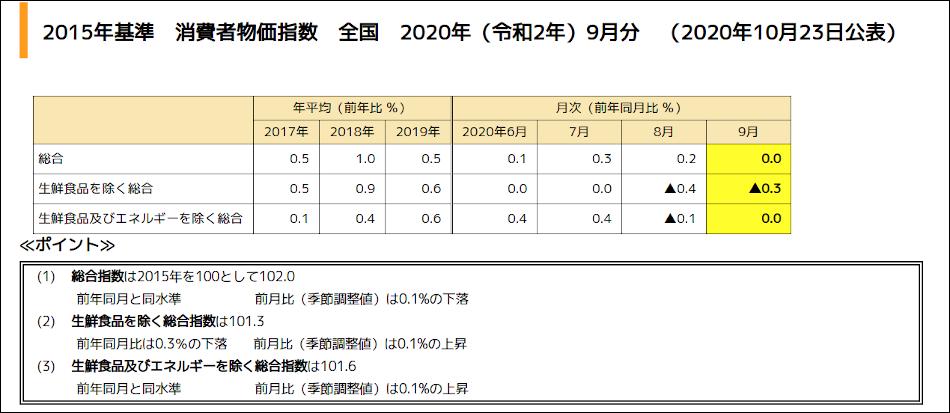Click the yellow '▲0.3' cell for 9月

point(749,189)
